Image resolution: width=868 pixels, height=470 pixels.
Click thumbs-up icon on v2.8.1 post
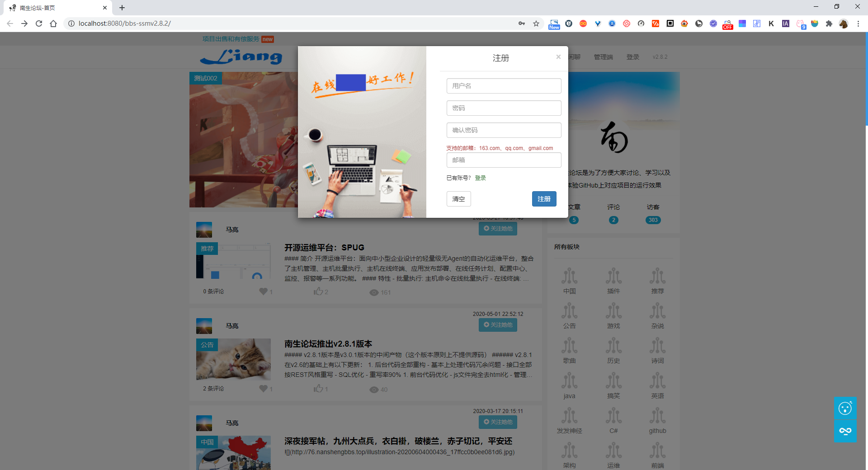pos(318,389)
